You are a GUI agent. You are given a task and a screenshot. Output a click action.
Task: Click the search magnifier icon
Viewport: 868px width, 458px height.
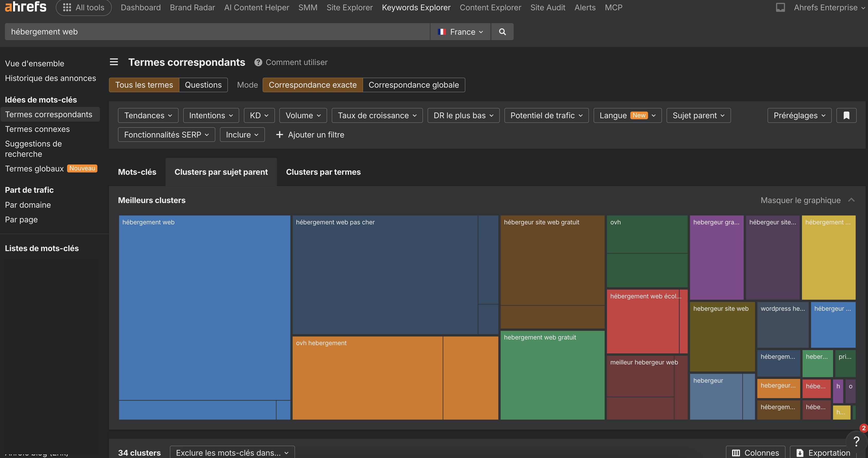(x=502, y=31)
